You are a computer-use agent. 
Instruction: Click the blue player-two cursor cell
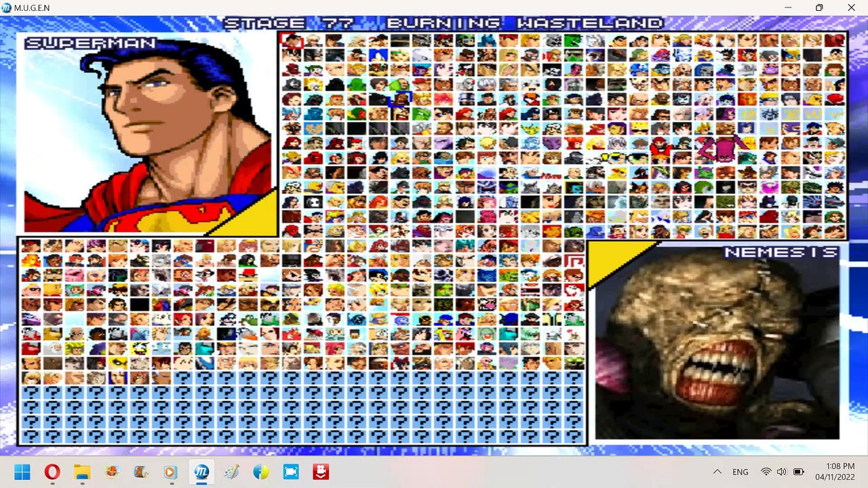click(400, 99)
